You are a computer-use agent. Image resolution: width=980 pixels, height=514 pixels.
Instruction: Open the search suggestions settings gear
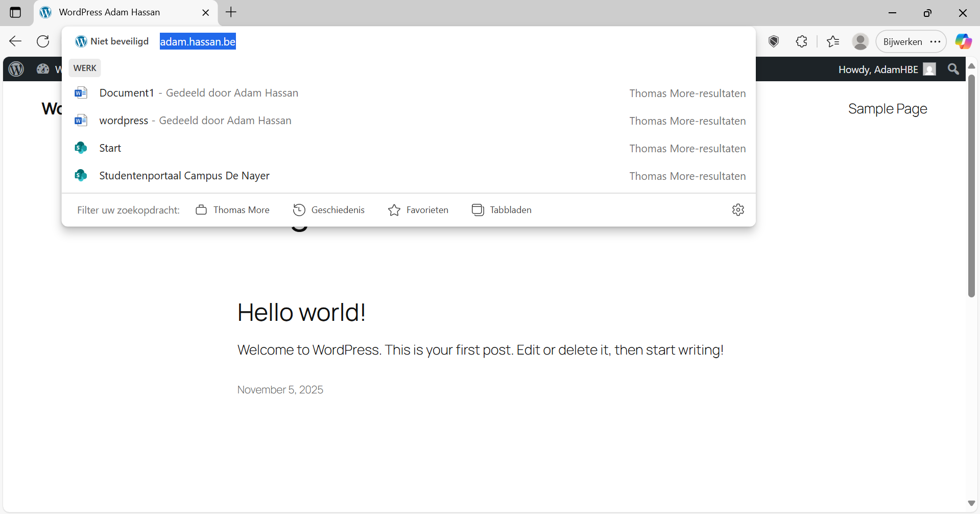pyautogui.click(x=738, y=209)
